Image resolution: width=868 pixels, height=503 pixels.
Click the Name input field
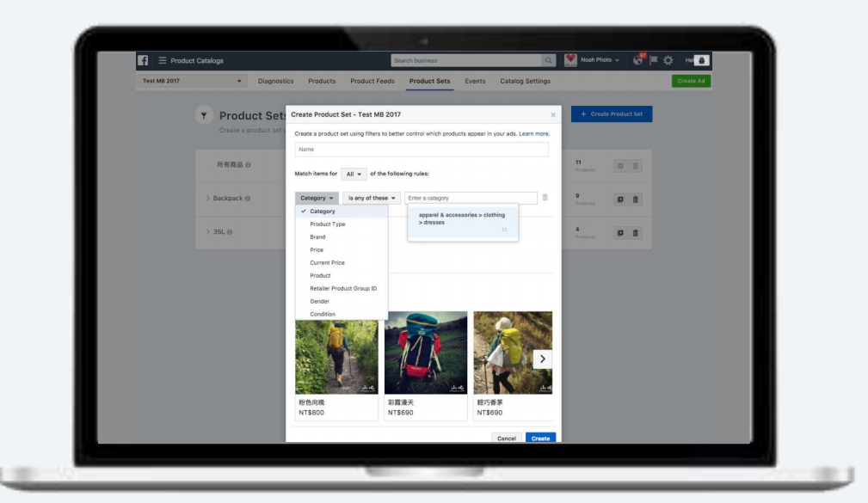click(422, 150)
